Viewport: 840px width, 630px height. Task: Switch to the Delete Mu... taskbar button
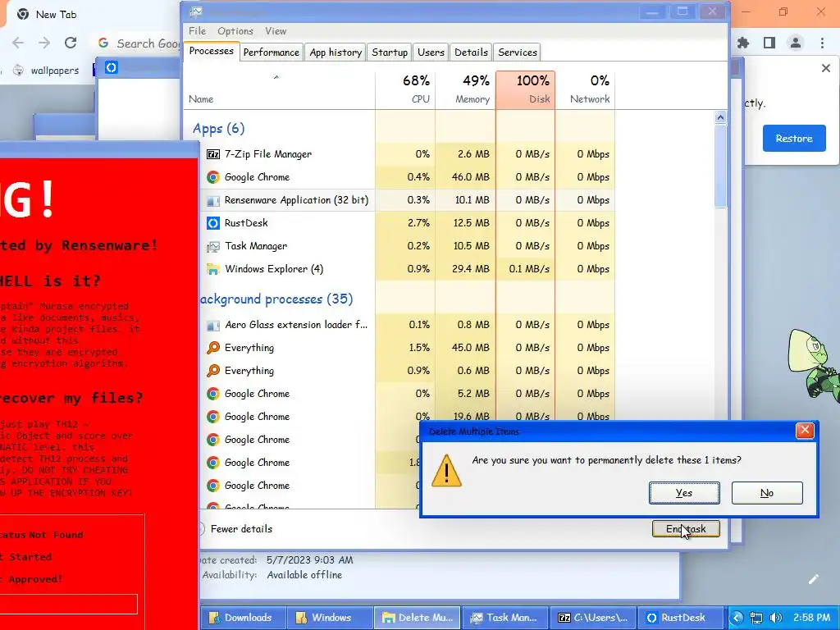point(417,618)
